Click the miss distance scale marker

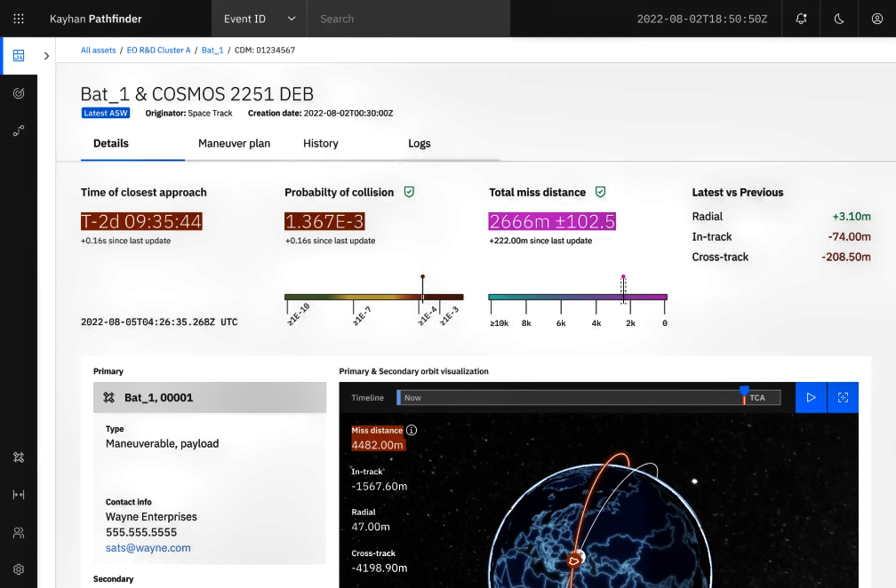(x=623, y=289)
